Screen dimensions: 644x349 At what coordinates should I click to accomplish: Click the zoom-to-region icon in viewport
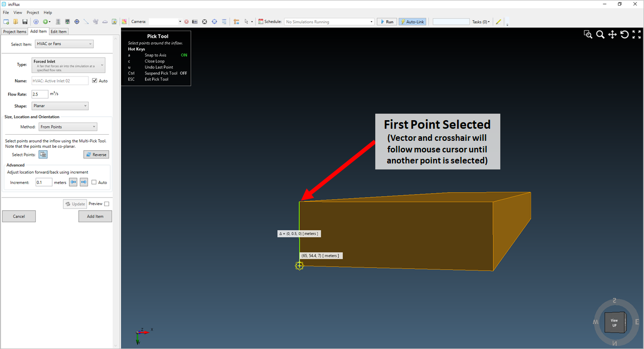pos(588,35)
